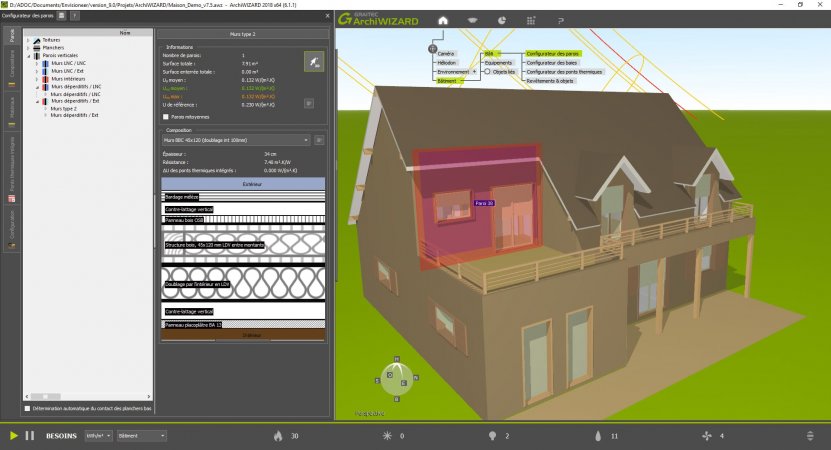Click the save icon beside Configurateur des parois

click(x=61, y=16)
